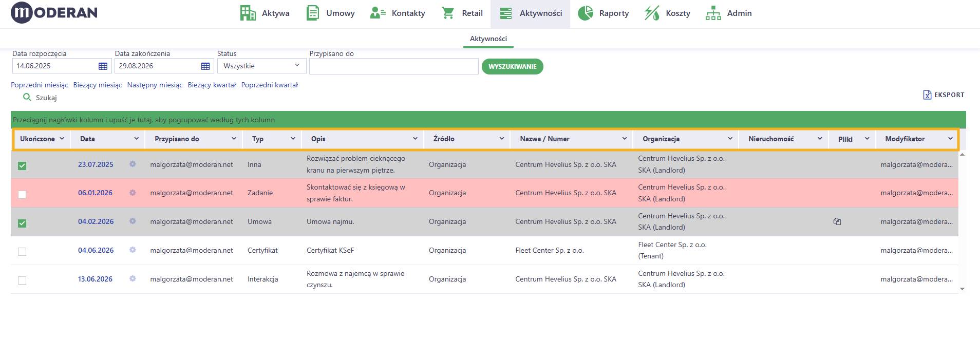Click the Moderan logo
This screenshot has height=356, width=980.
54,13
